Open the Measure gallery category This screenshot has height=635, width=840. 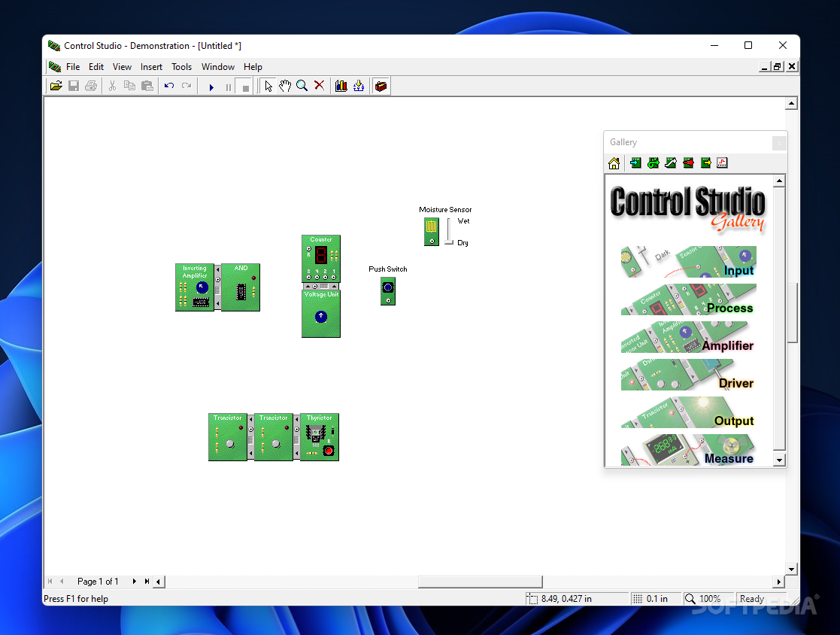tap(688, 450)
